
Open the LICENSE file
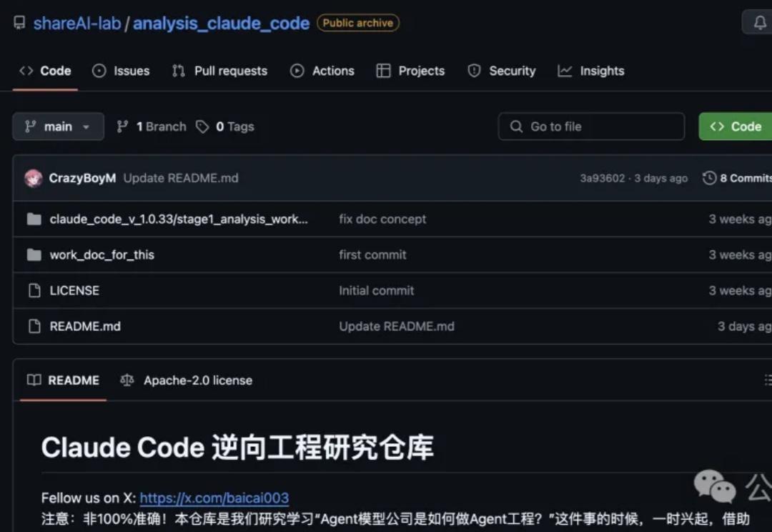74,290
